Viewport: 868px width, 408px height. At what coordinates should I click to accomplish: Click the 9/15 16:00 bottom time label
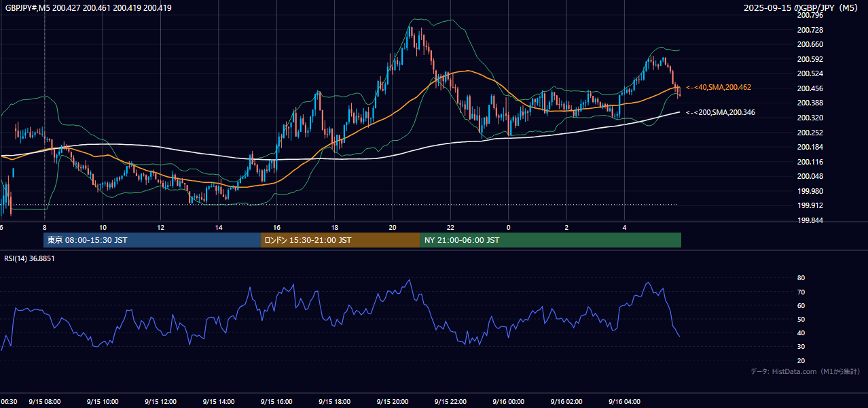[276, 402]
